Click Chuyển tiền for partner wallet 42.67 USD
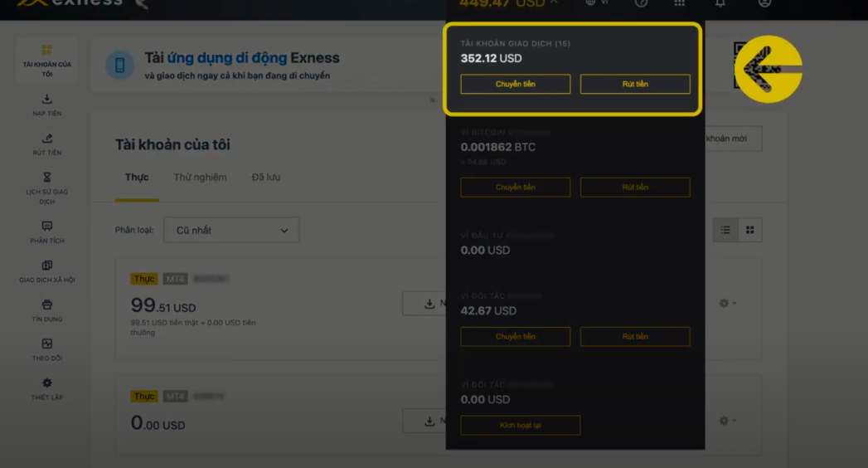 [x=516, y=337]
